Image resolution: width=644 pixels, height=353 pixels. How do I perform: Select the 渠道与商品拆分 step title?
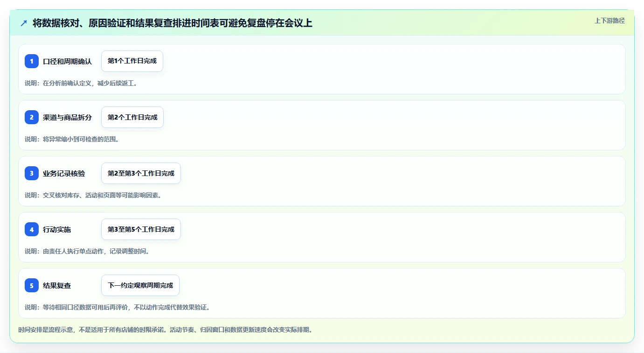(67, 118)
